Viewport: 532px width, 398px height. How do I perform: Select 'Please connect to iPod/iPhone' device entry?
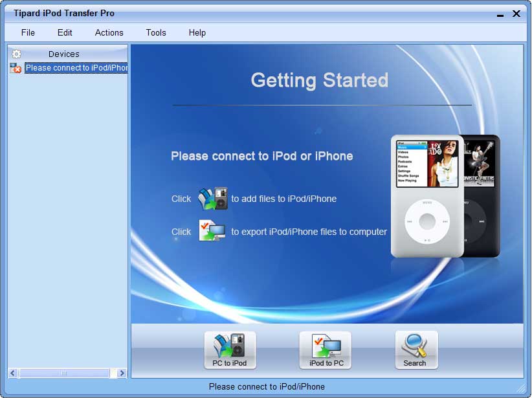tap(76, 68)
